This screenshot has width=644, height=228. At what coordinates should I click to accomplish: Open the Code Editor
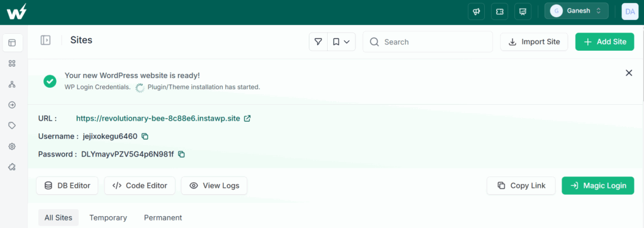point(140,186)
